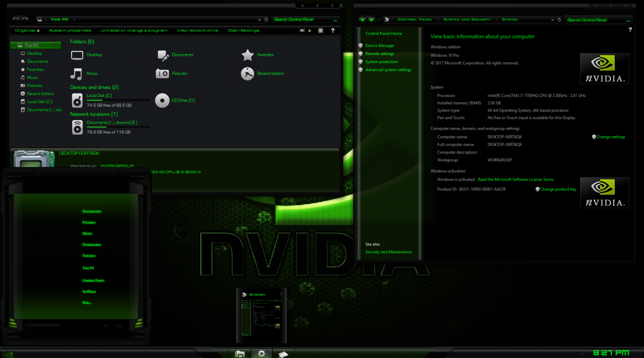Click the Change settings link
This screenshot has height=358, width=644.
(x=611, y=137)
